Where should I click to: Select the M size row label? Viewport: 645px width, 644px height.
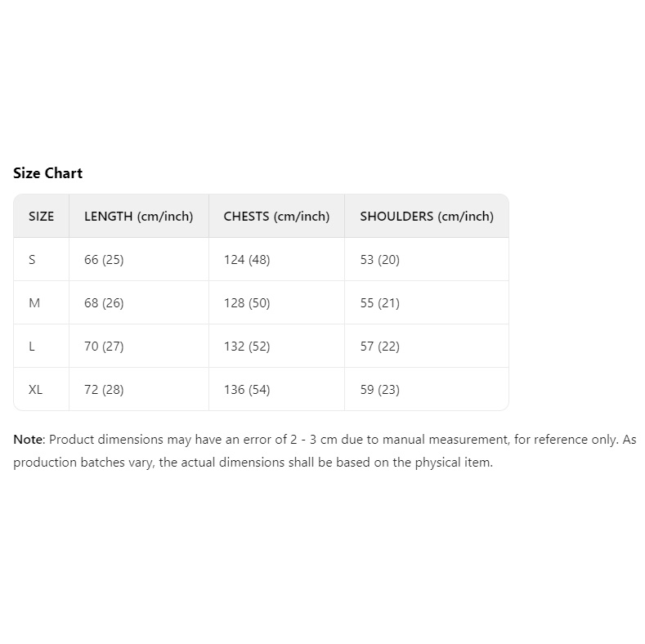34,303
